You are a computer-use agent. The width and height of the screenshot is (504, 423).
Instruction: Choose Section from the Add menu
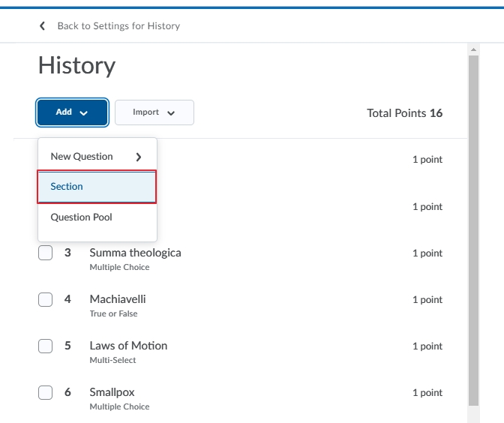point(97,187)
